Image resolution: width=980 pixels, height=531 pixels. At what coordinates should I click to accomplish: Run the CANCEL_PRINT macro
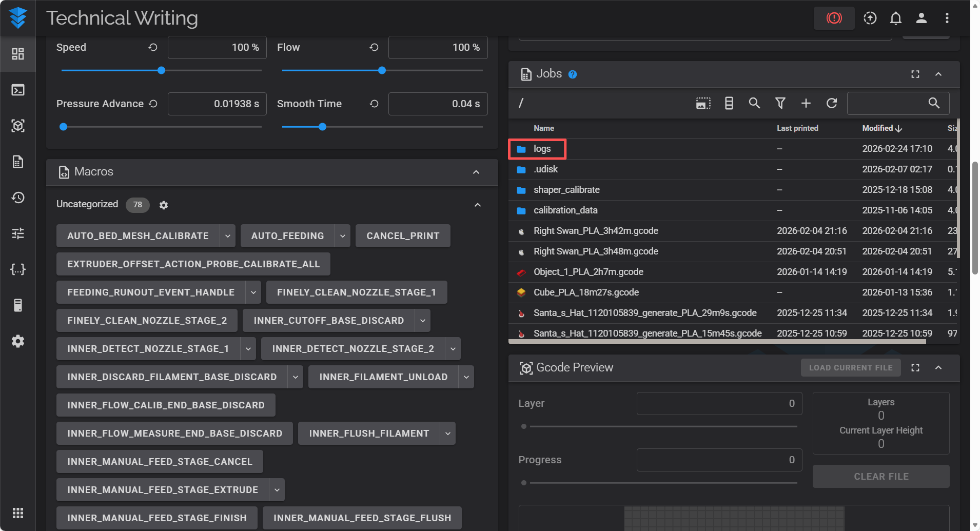click(x=402, y=236)
